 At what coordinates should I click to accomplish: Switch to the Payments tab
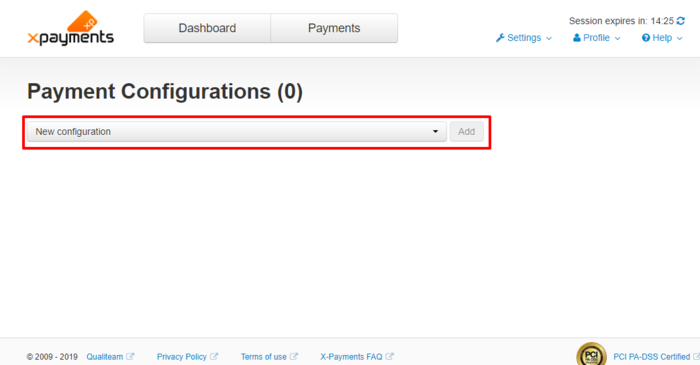pos(334,28)
